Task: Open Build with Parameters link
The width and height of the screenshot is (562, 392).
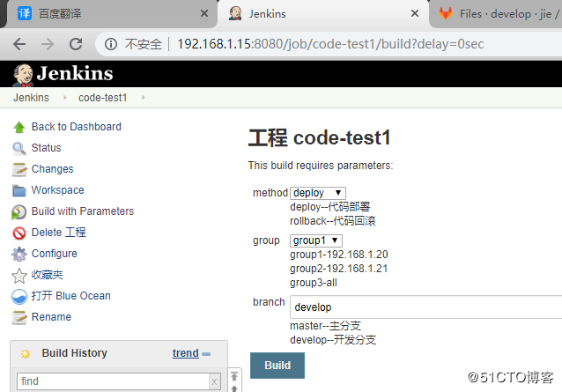Action: pos(83,211)
